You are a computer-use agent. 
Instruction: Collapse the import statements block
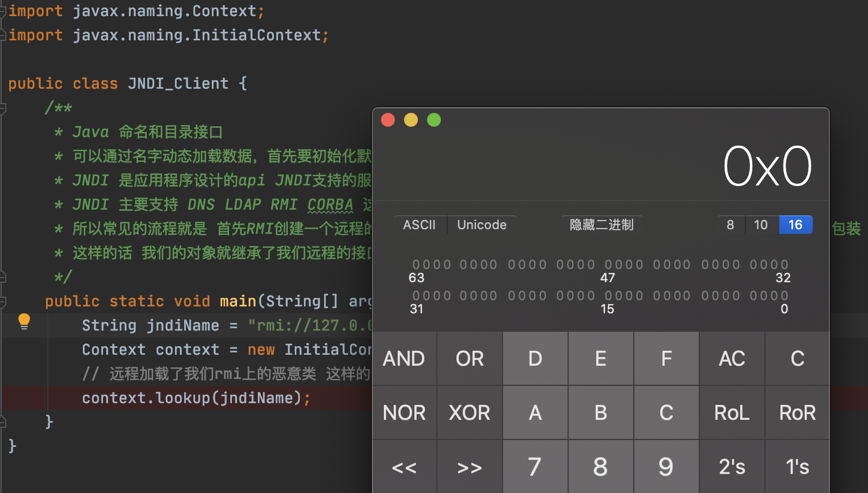coord(3,11)
